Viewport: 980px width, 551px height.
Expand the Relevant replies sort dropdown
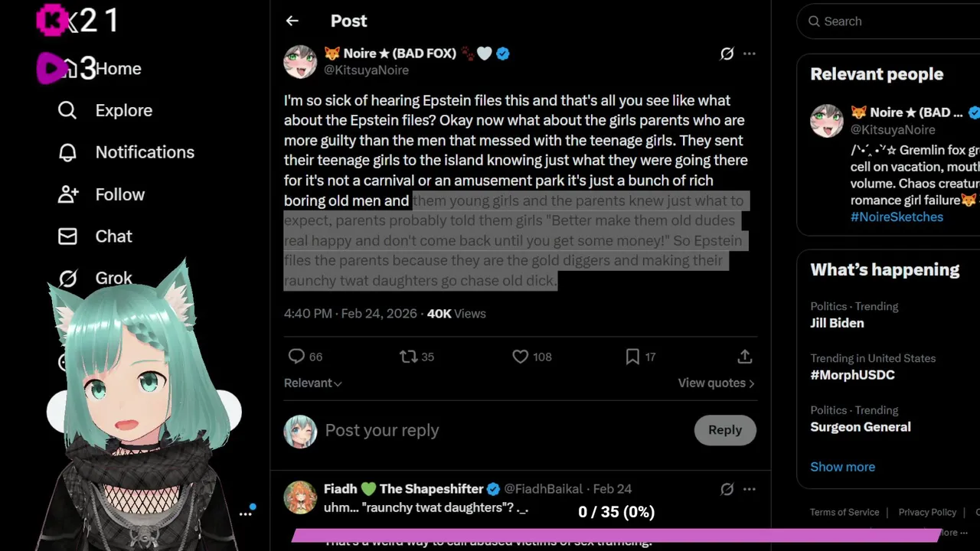(x=312, y=383)
